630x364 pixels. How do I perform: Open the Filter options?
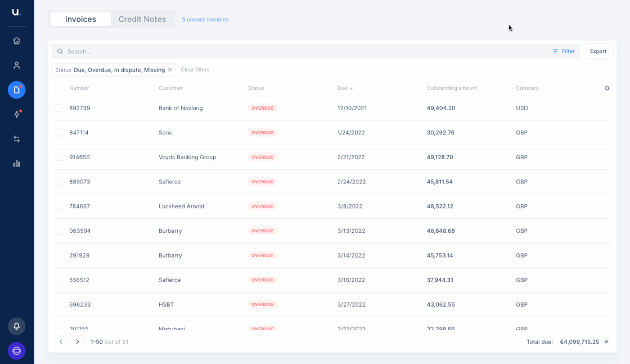coord(564,51)
